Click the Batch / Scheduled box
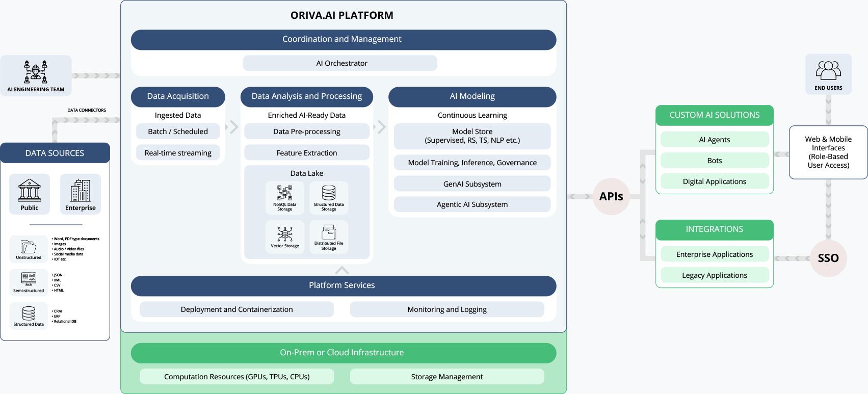The image size is (868, 394). [x=178, y=132]
